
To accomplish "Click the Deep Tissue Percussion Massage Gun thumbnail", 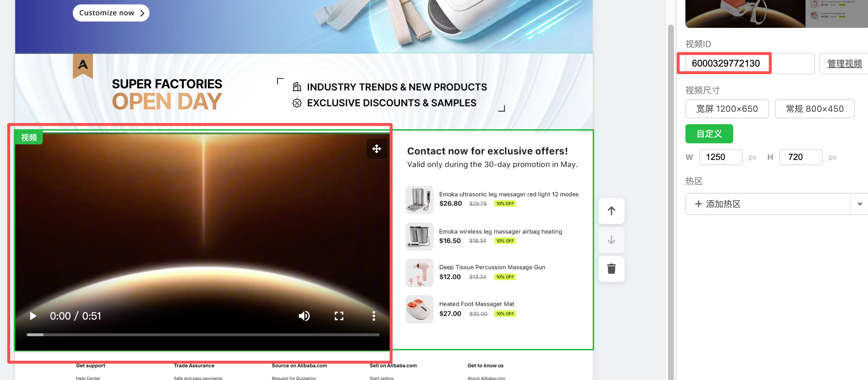I will pyautogui.click(x=420, y=273).
